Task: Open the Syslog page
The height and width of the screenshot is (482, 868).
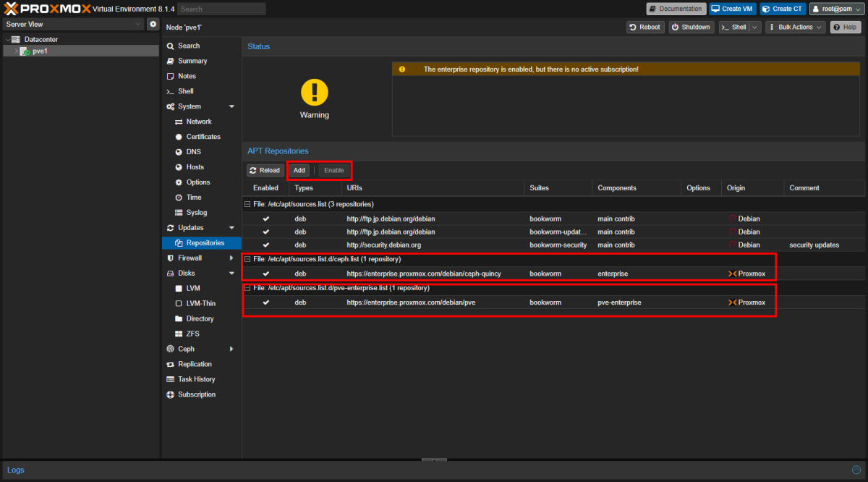Action: [202, 213]
